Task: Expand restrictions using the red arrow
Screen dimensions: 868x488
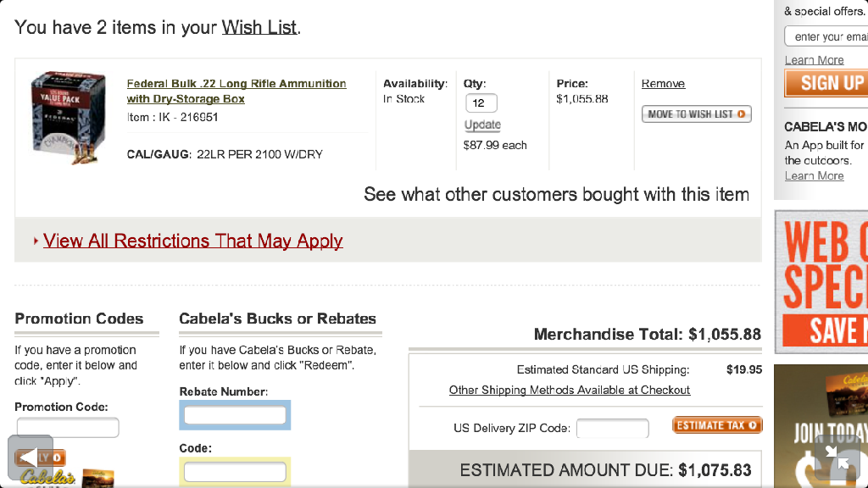Action: (x=36, y=241)
